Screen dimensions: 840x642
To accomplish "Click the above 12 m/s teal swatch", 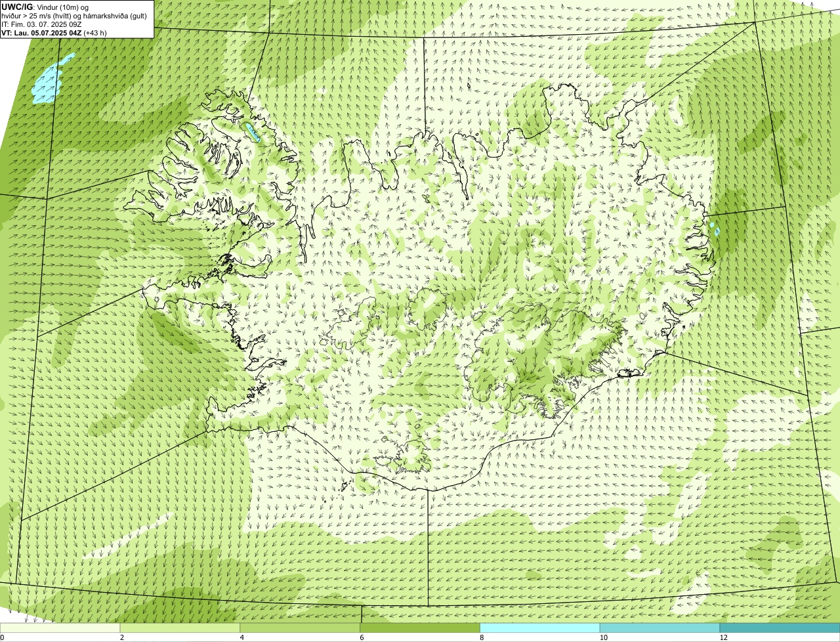I will pyautogui.click(x=780, y=628).
